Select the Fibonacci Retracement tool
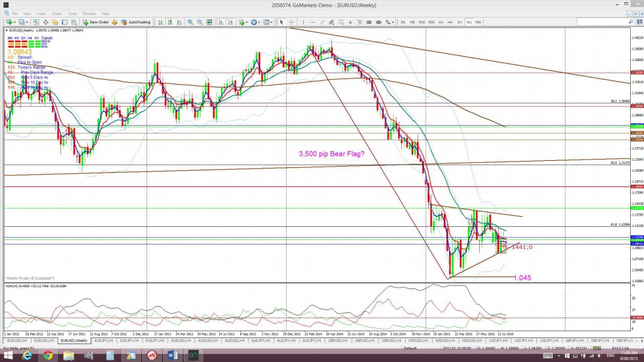644x362 pixels. click(341, 22)
